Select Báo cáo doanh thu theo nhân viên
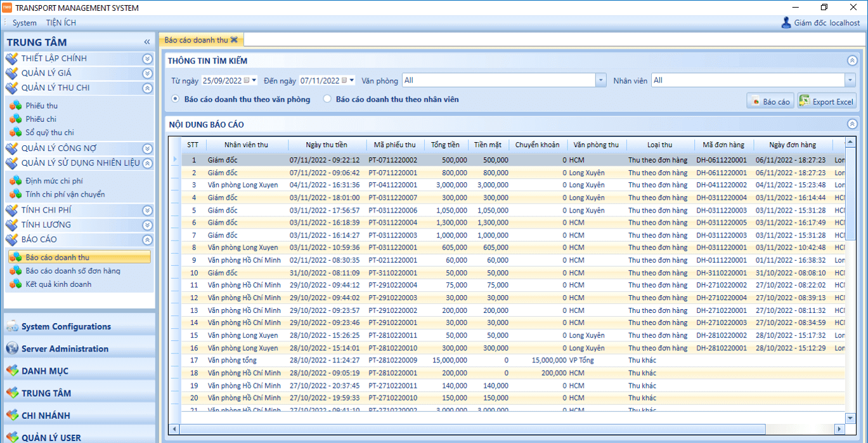The image size is (868, 443). [327, 99]
